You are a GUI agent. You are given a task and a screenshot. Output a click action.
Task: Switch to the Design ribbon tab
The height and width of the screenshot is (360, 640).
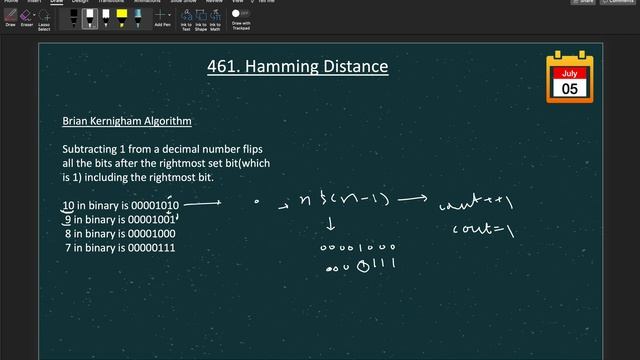80,1
